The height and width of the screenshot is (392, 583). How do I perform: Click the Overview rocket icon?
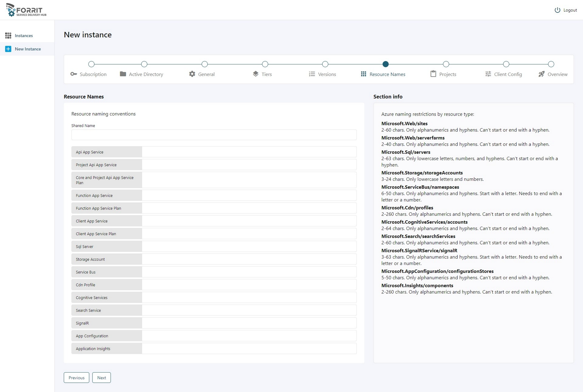pos(541,74)
